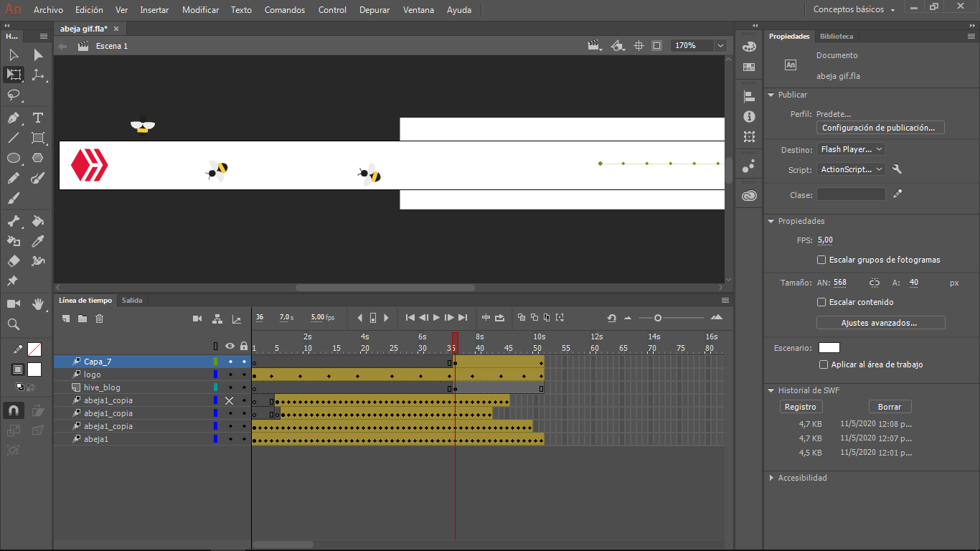Image resolution: width=980 pixels, height=551 pixels.
Task: Expand the Accesibilidad section
Action: pos(772,478)
